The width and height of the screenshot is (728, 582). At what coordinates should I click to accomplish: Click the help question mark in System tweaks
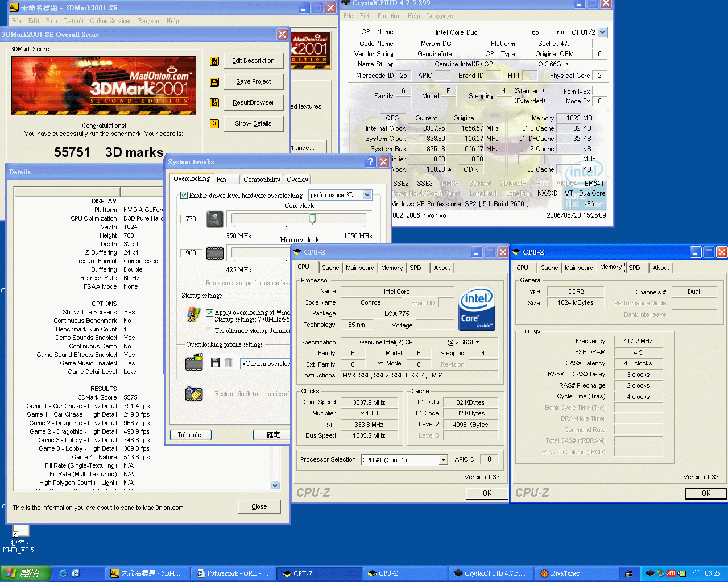click(370, 162)
